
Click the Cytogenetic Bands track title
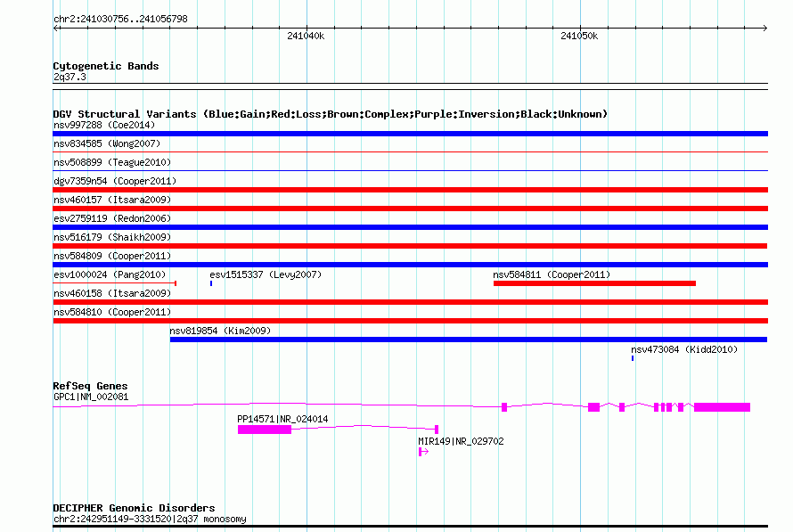pos(106,66)
